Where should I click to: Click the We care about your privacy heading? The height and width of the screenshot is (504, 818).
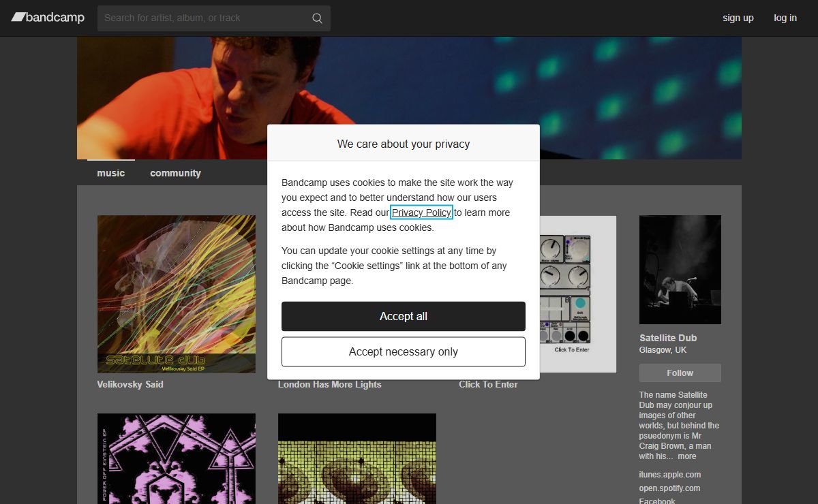click(404, 144)
